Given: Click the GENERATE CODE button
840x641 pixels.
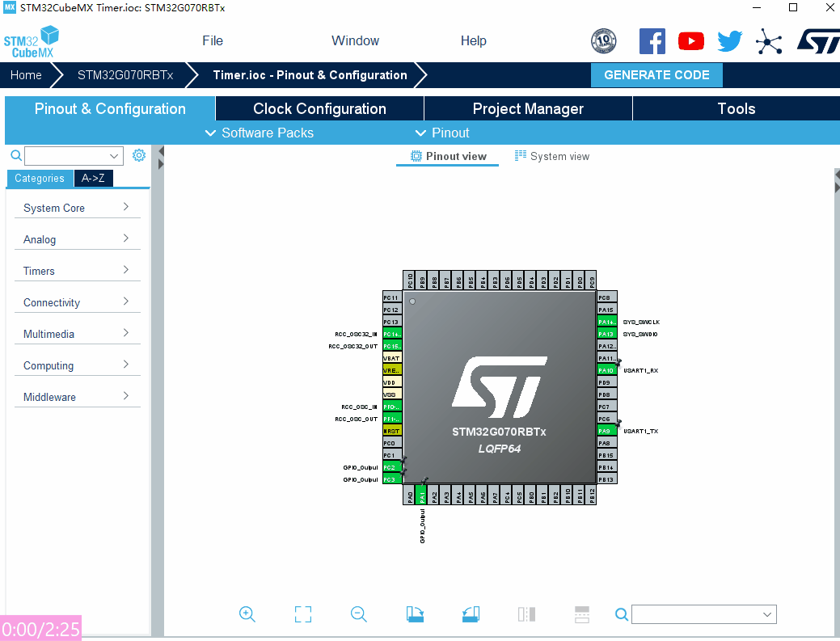Looking at the screenshot, I should [656, 75].
